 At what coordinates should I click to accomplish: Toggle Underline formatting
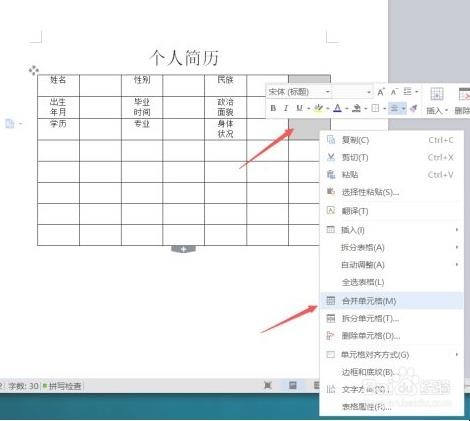pyautogui.click(x=299, y=108)
